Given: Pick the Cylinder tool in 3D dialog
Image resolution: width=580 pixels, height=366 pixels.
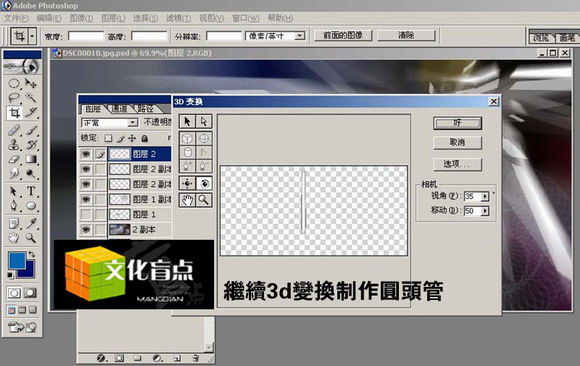Looking at the screenshot, I should (x=187, y=152).
